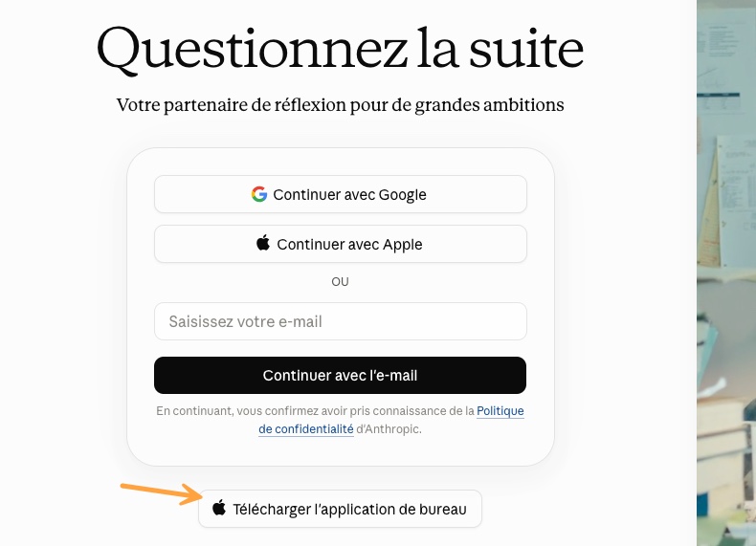756x546 pixels.
Task: Click the orange arrow annotation
Action: point(162,493)
